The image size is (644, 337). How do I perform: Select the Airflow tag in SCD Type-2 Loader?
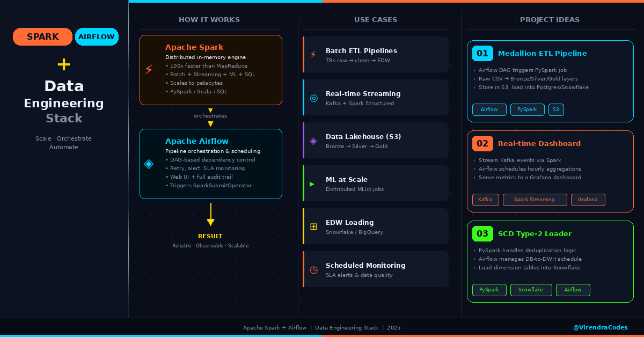[x=573, y=290]
